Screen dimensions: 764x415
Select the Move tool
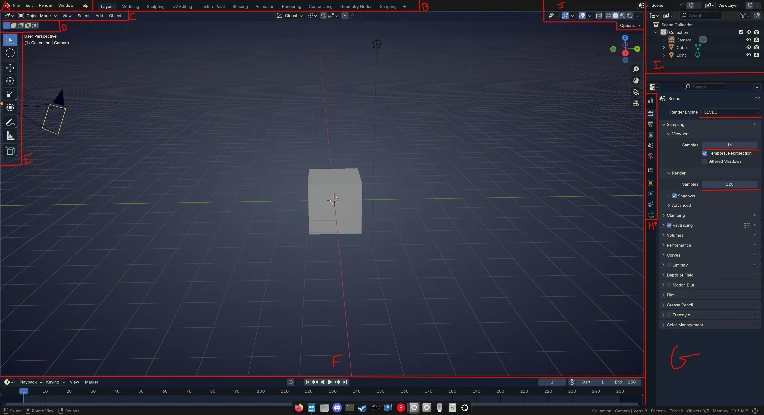tap(10, 68)
